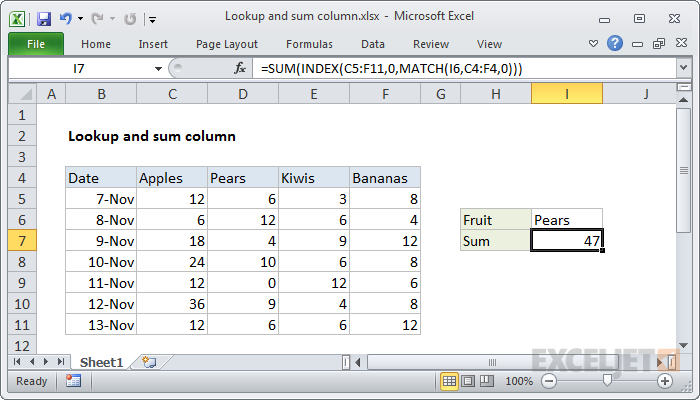Open the File tab
Viewport: 700px width, 400px height.
click(x=36, y=44)
